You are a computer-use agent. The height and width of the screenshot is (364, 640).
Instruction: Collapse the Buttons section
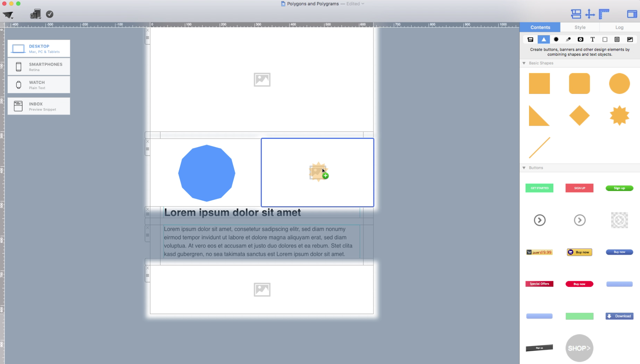(524, 168)
